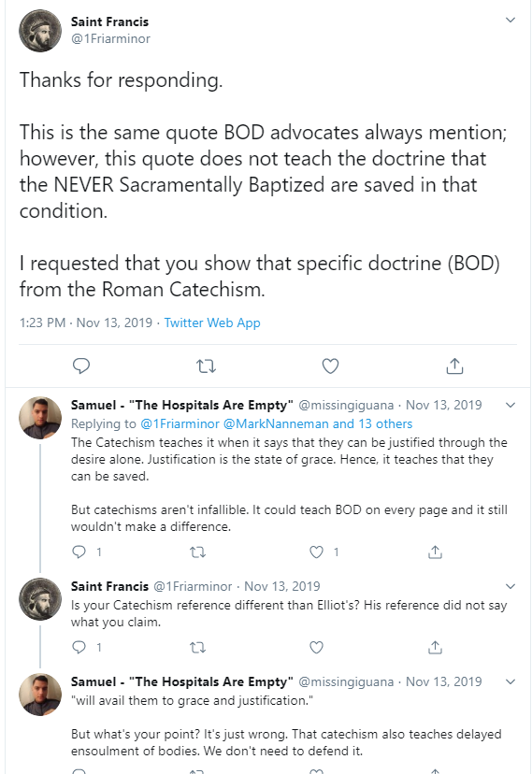Share Samuel's first reply
This screenshot has width=532, height=774.
[435, 552]
